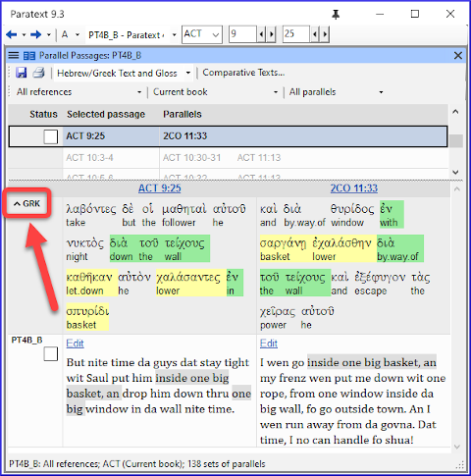This screenshot has width=471, height=476.
Task: Click the Save icon in Parallel Passages toolbar
Action: pos(22,73)
